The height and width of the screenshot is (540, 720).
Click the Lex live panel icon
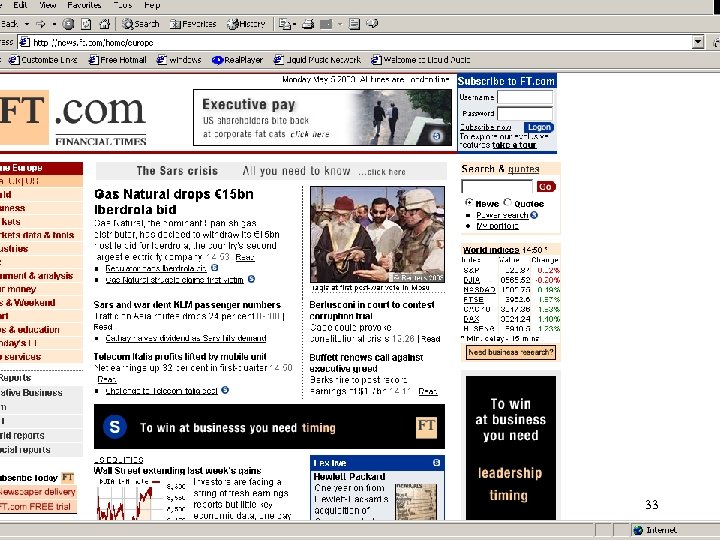coord(436,463)
